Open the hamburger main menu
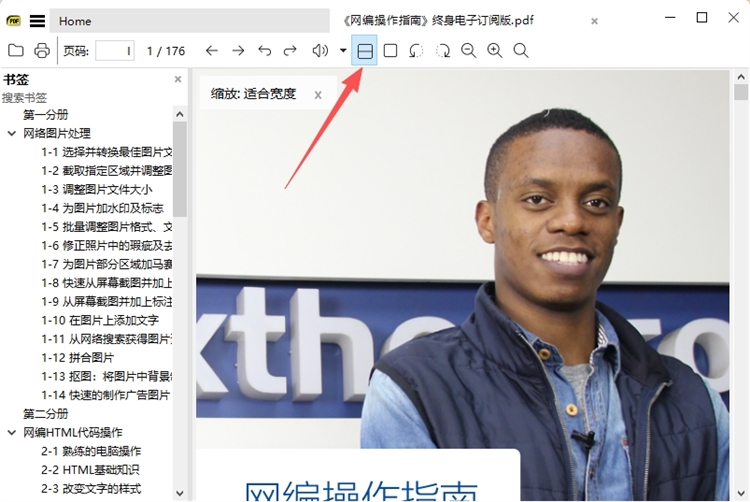 [37, 21]
